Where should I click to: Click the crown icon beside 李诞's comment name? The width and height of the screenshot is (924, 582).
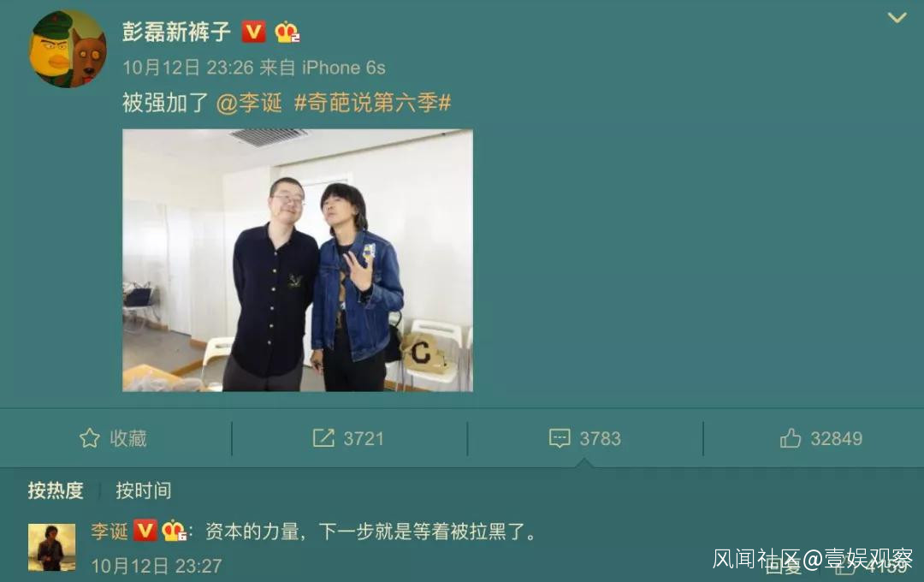[x=174, y=531]
